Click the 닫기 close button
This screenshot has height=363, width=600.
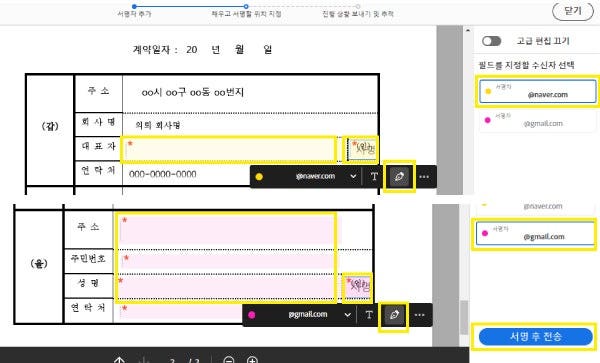[x=573, y=11]
